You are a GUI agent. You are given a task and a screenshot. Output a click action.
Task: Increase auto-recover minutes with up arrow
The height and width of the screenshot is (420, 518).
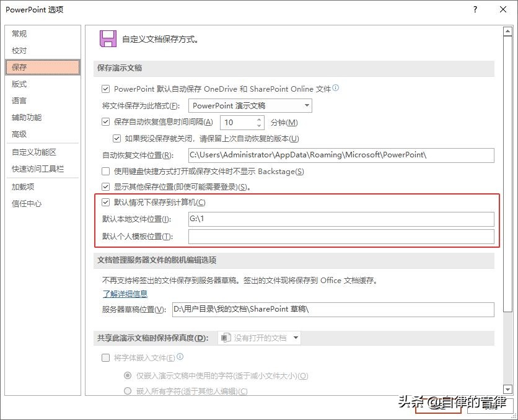[x=259, y=120]
